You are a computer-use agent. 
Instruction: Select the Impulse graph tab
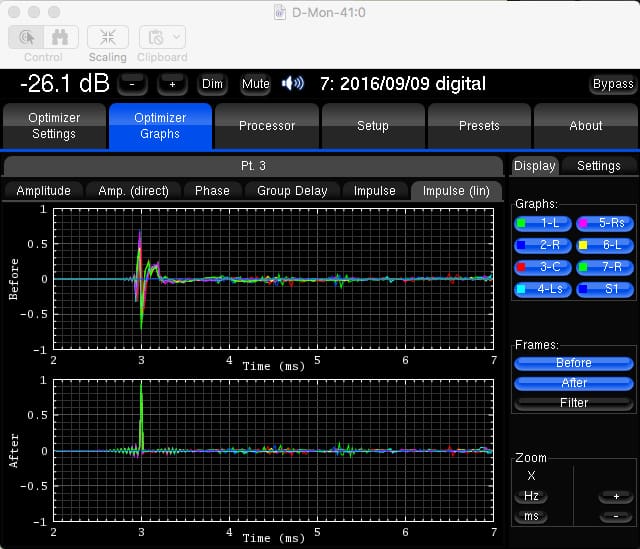375,191
